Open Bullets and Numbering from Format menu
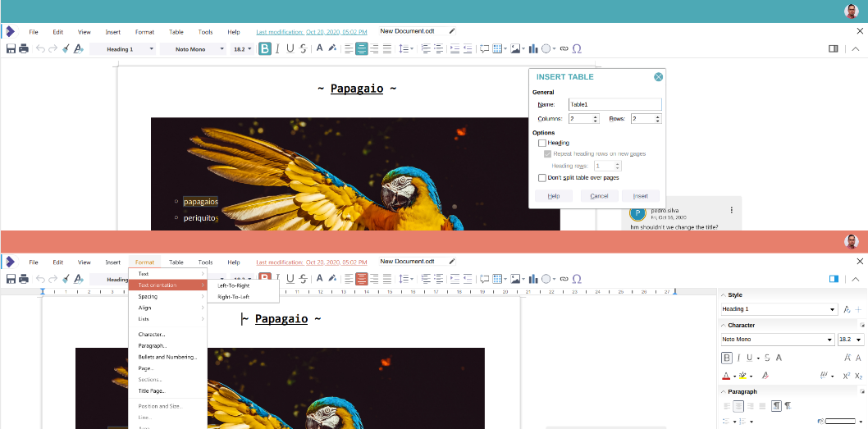The image size is (868, 429). [167, 357]
